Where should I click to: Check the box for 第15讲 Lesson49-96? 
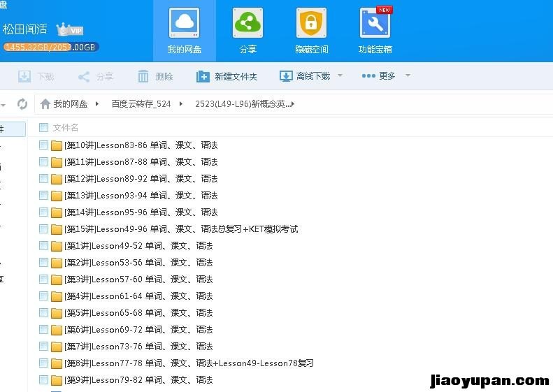click(43, 228)
